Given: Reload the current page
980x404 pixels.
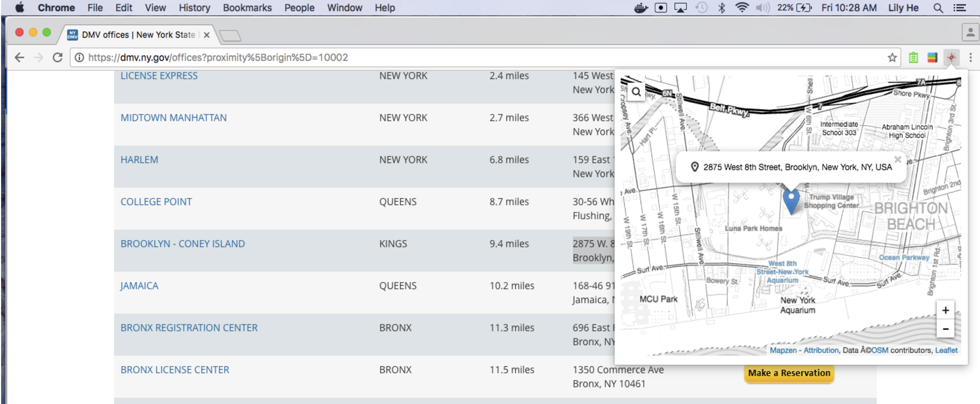Looking at the screenshot, I should click(x=57, y=57).
